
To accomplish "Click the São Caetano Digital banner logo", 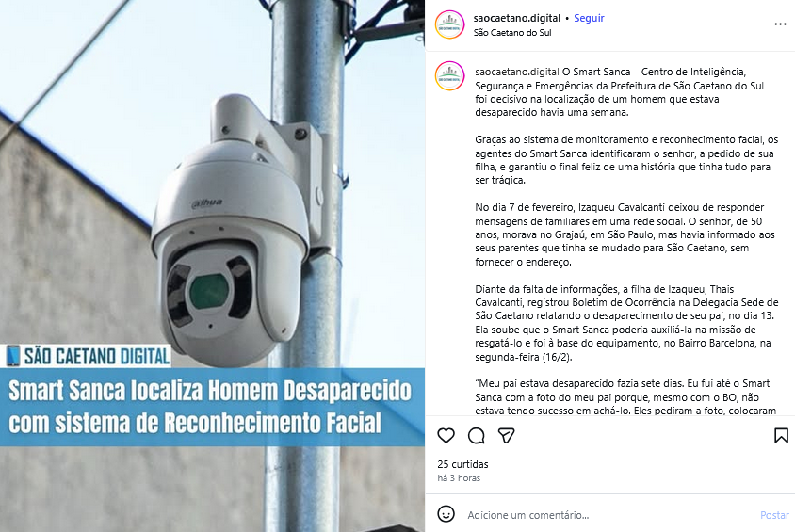I will coord(86,356).
